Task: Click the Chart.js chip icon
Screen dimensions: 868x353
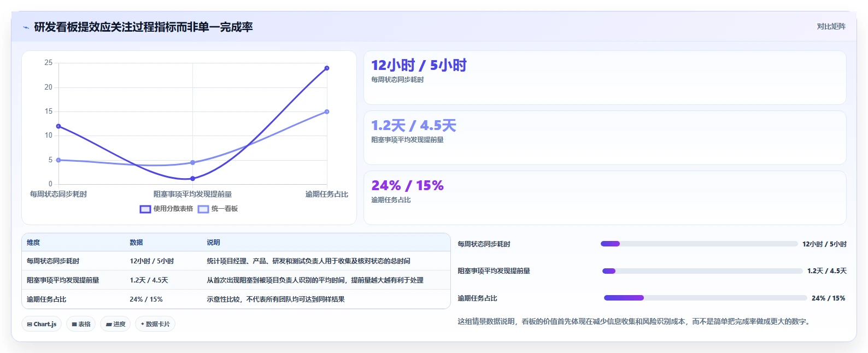Action: click(x=30, y=325)
